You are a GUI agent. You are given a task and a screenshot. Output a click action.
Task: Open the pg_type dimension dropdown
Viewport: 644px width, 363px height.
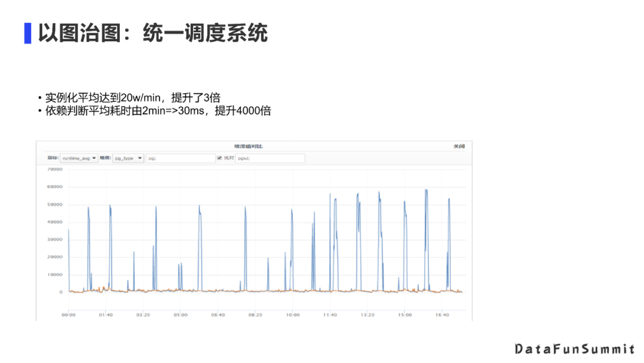point(128,158)
